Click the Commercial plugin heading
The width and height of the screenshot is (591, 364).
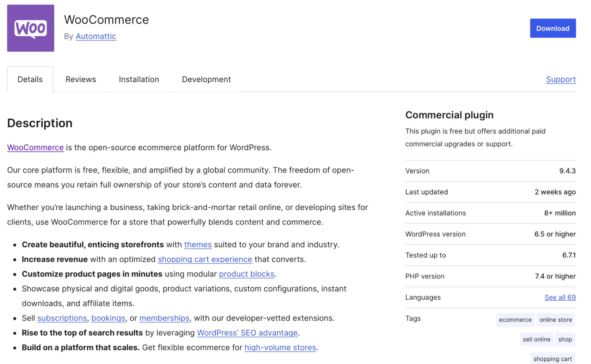pos(449,115)
